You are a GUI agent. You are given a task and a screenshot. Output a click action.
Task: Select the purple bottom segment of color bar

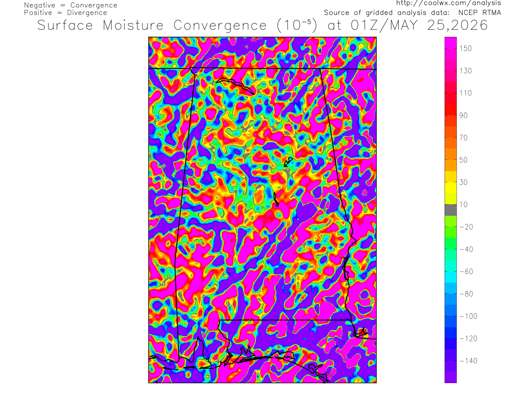450,377
